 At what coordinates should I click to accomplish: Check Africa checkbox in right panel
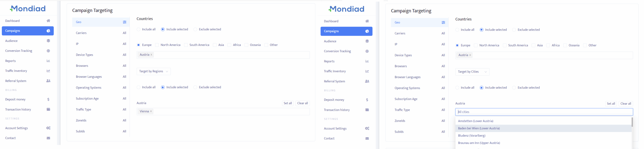tap(548, 45)
